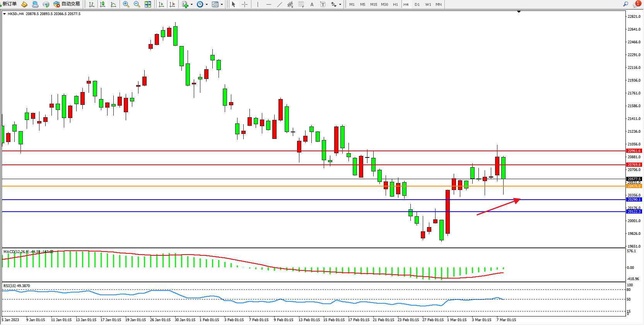The image size is (644, 325).
Task: Select the trendline drawing tool
Action: (279, 4)
